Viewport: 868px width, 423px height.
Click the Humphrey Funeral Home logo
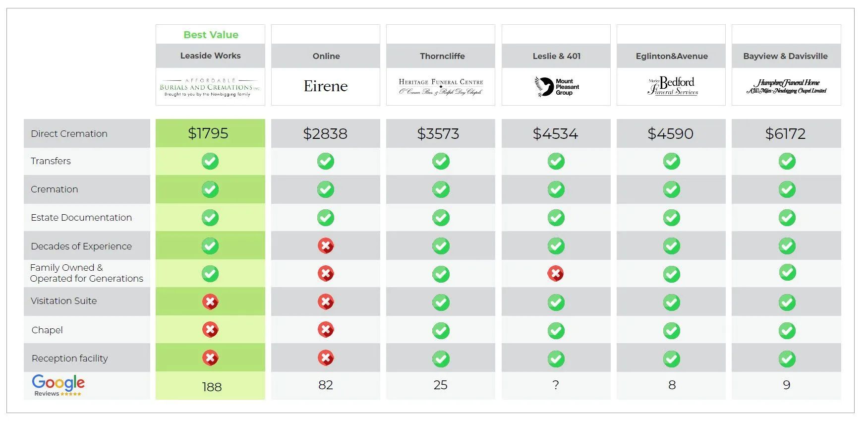786,86
